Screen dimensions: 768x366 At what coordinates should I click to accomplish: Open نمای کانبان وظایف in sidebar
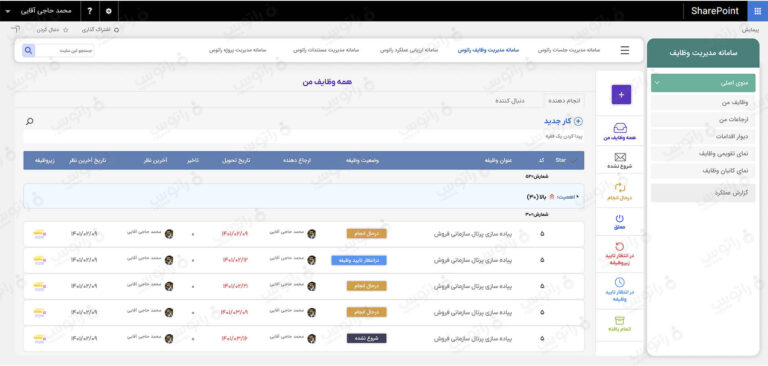pos(703,171)
